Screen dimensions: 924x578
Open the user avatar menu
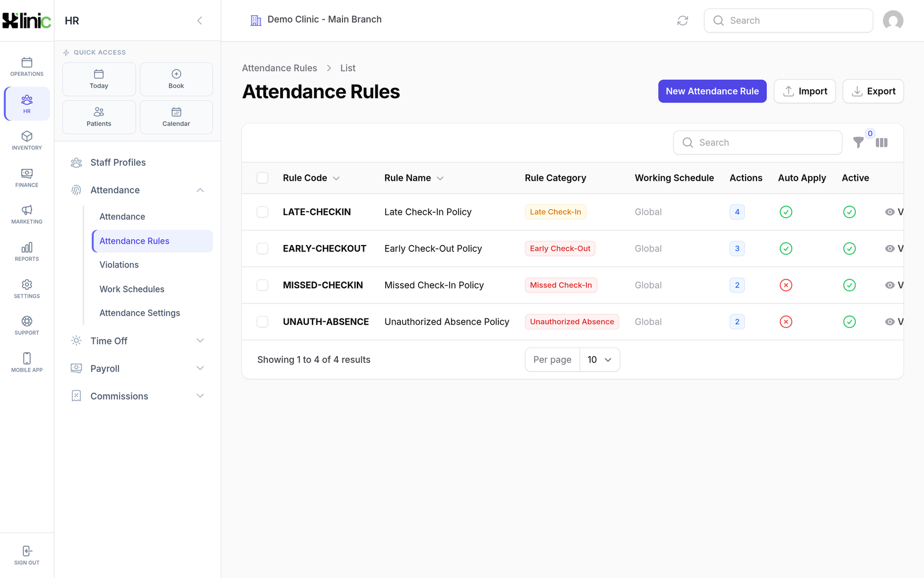click(x=893, y=20)
